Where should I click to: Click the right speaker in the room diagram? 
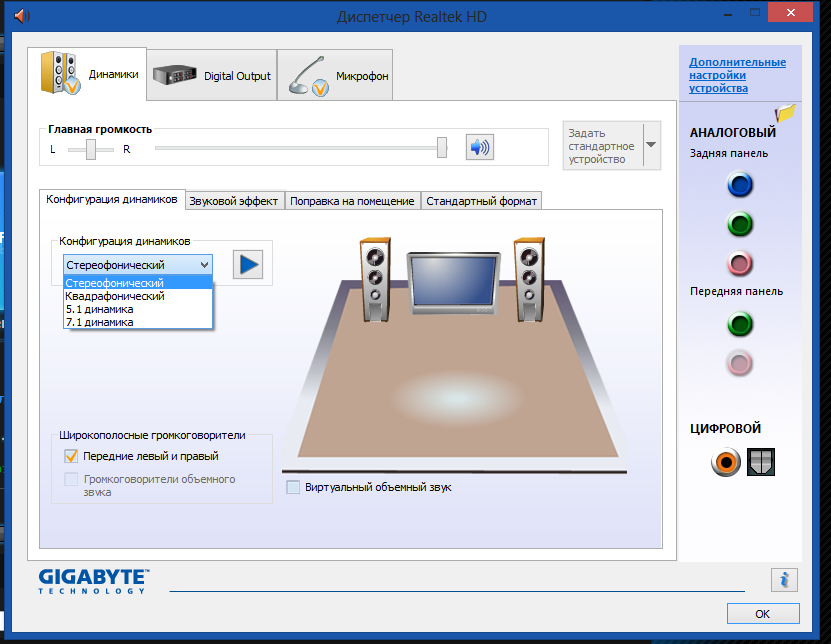click(529, 279)
